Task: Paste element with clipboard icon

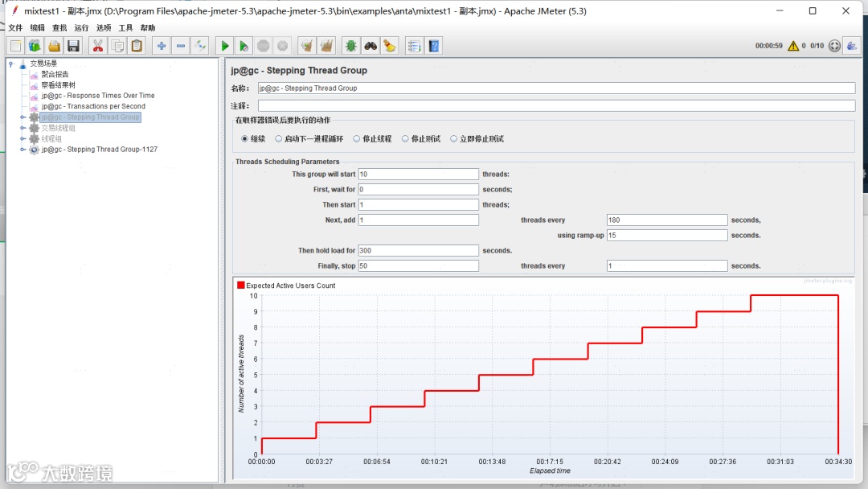Action: [137, 46]
